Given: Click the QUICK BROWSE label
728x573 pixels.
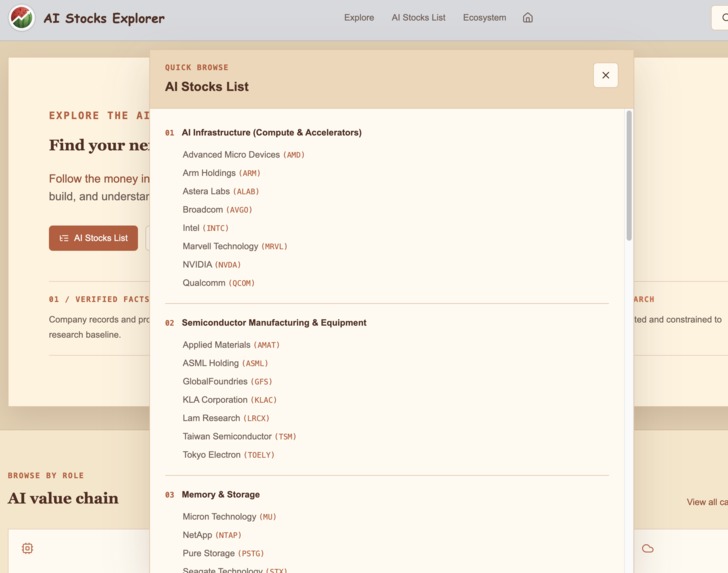Looking at the screenshot, I should coord(196,67).
